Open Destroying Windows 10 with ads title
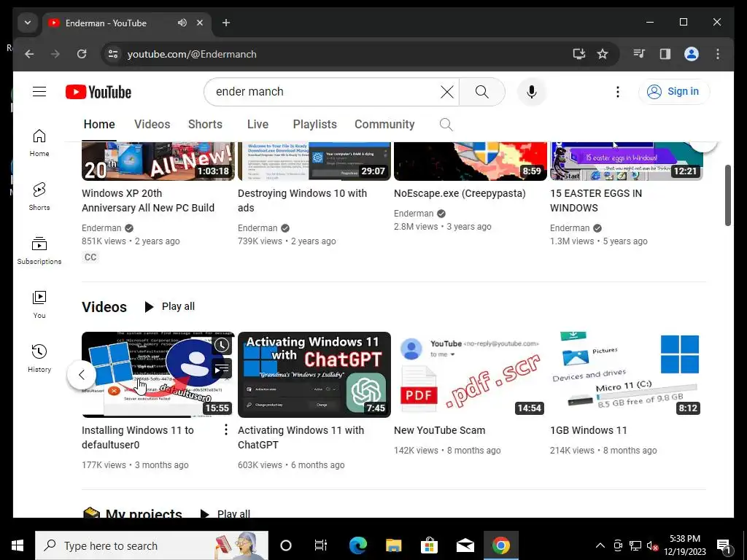 [x=303, y=201]
